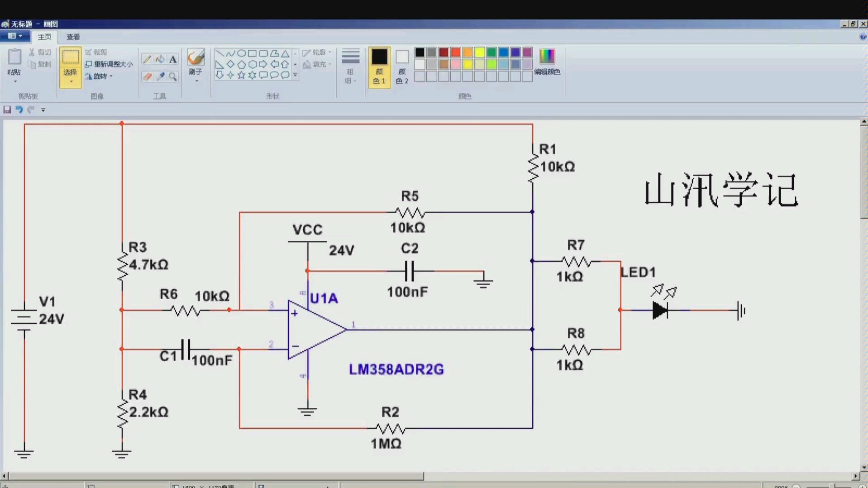
Task: Click Copy (复制)
Action: coord(40,64)
